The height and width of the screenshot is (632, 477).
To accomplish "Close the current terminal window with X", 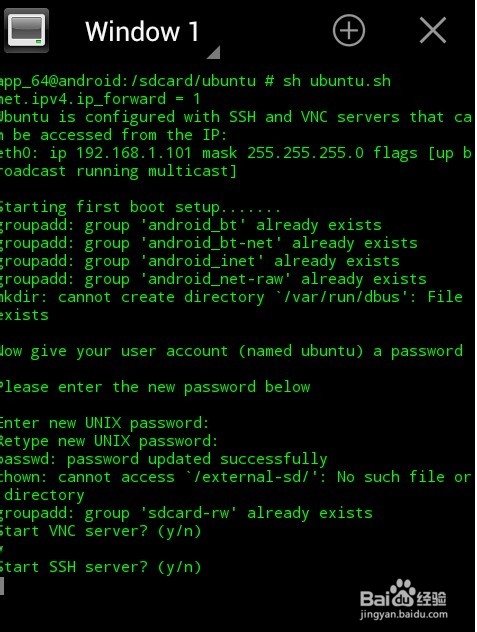I will 433,30.
